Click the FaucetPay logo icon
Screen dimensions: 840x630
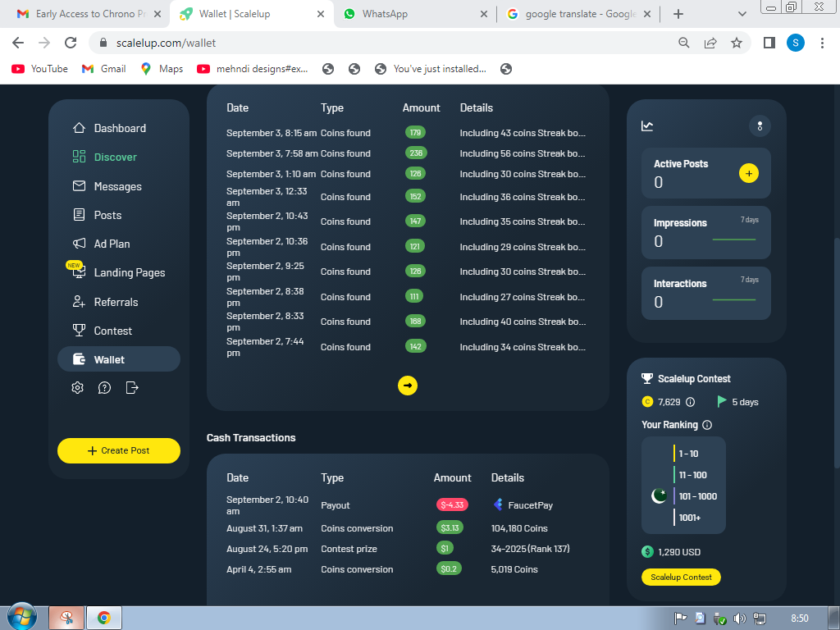click(498, 504)
